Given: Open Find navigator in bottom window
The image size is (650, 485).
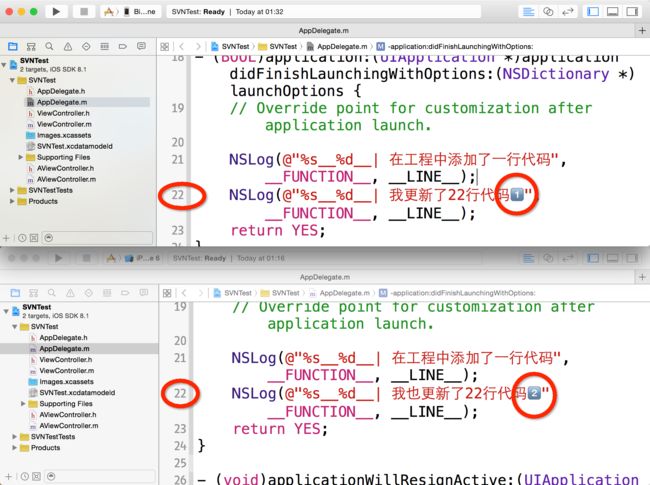Looking at the screenshot, I should [x=52, y=293].
